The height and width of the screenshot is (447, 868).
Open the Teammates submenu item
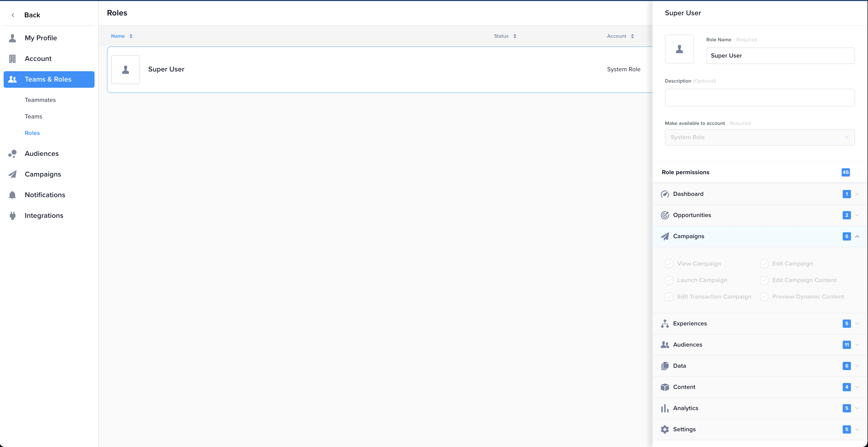(x=40, y=100)
